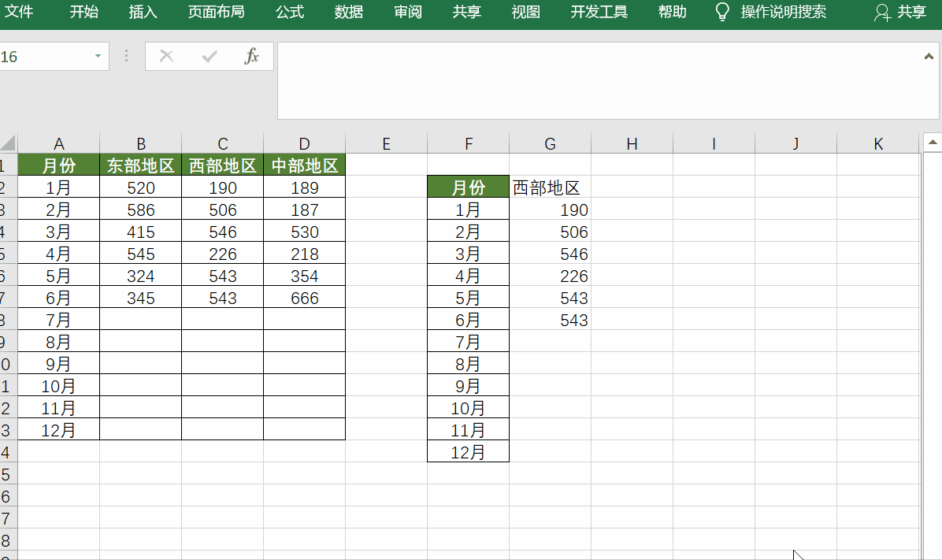Click the 月份 header cell in column A
Viewport: 942px width, 560px height.
[x=59, y=165]
